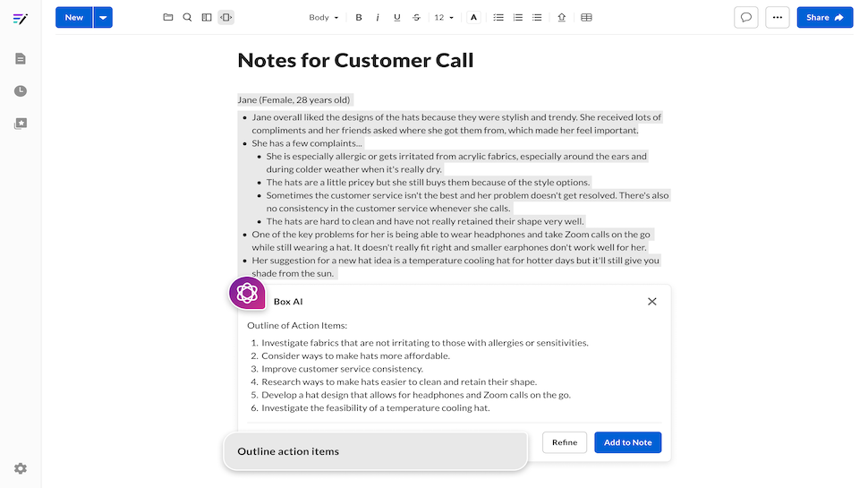Image resolution: width=868 pixels, height=488 pixels.
Task: Toggle bold formatting
Action: pyautogui.click(x=359, y=17)
